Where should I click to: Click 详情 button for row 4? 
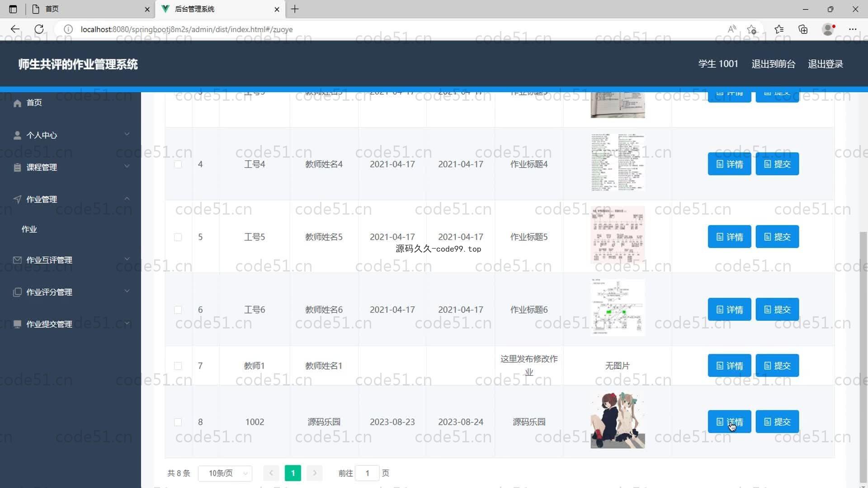[729, 164]
